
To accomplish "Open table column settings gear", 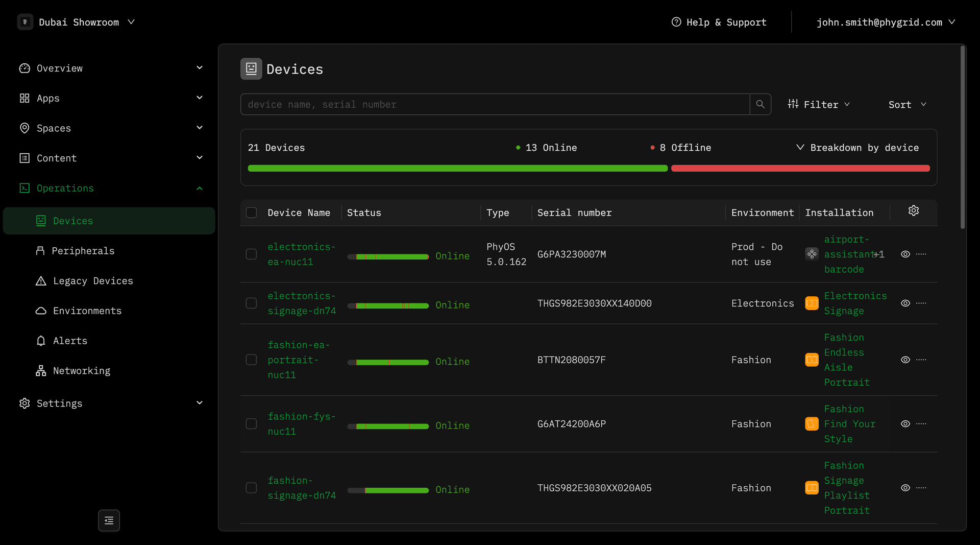I will [x=913, y=211].
